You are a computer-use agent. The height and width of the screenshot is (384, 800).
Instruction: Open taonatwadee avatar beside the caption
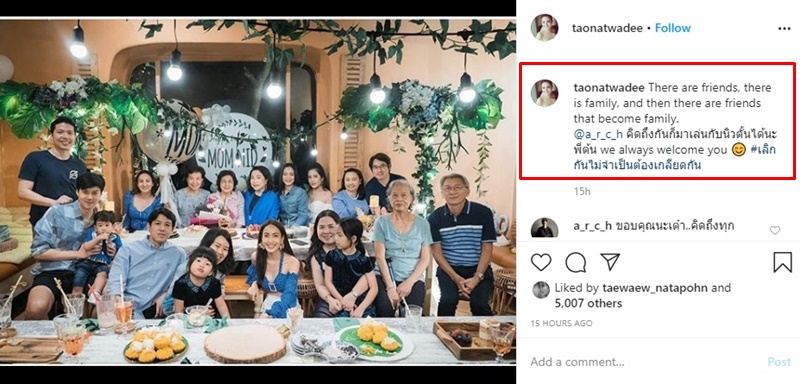(x=544, y=93)
